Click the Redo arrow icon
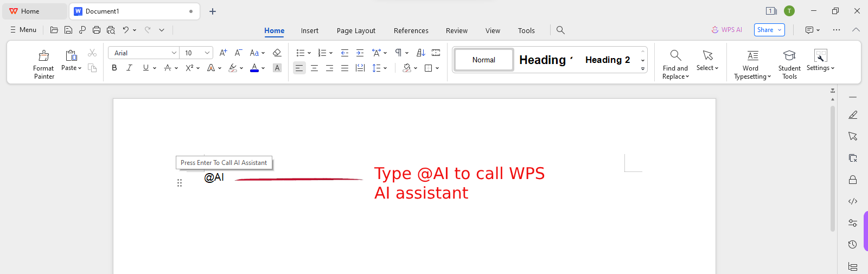Viewport: 868px width, 274px height. (148, 30)
